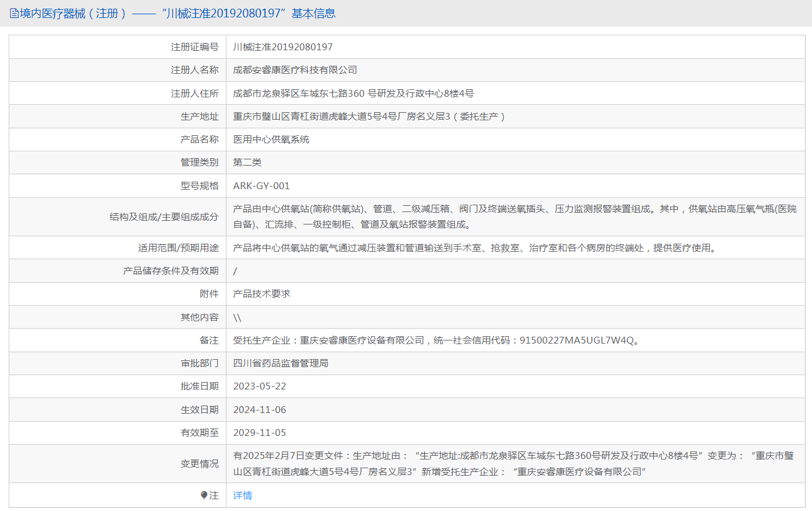Select management category value 第二类

(x=248, y=162)
